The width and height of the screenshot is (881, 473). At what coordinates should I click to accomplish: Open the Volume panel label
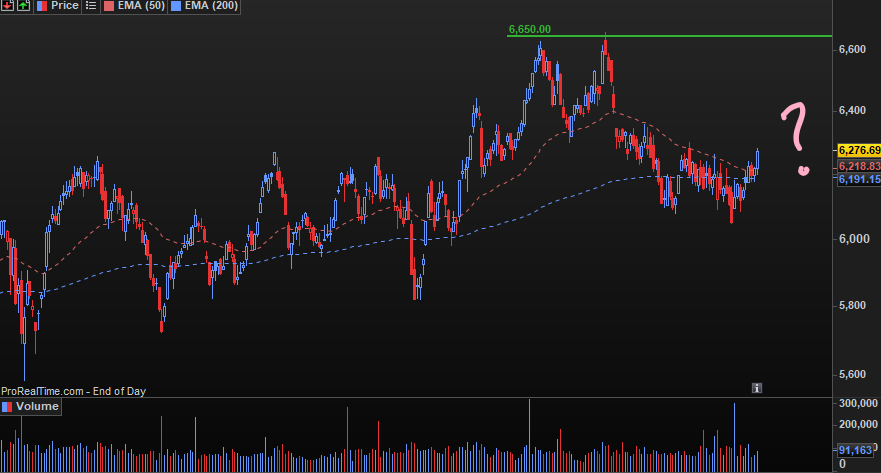[37, 407]
